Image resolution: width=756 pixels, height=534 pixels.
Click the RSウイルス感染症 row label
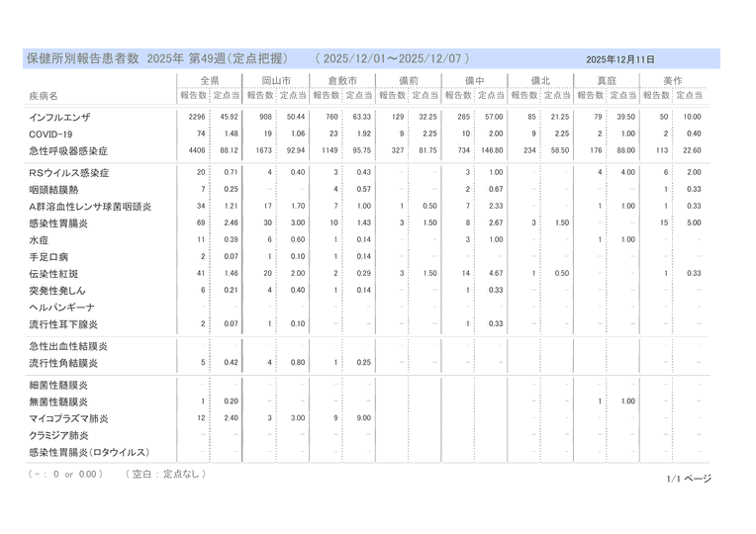70,173
